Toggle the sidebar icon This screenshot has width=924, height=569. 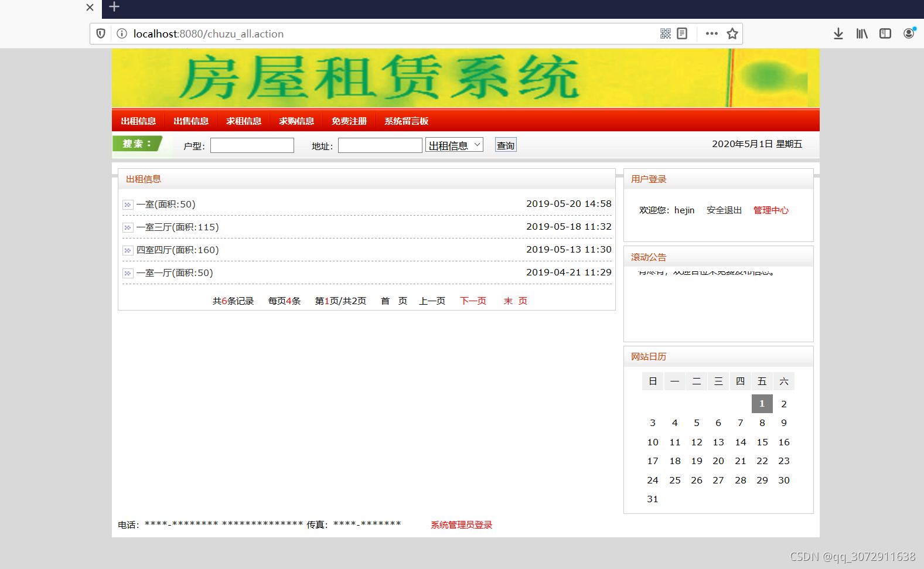(885, 33)
